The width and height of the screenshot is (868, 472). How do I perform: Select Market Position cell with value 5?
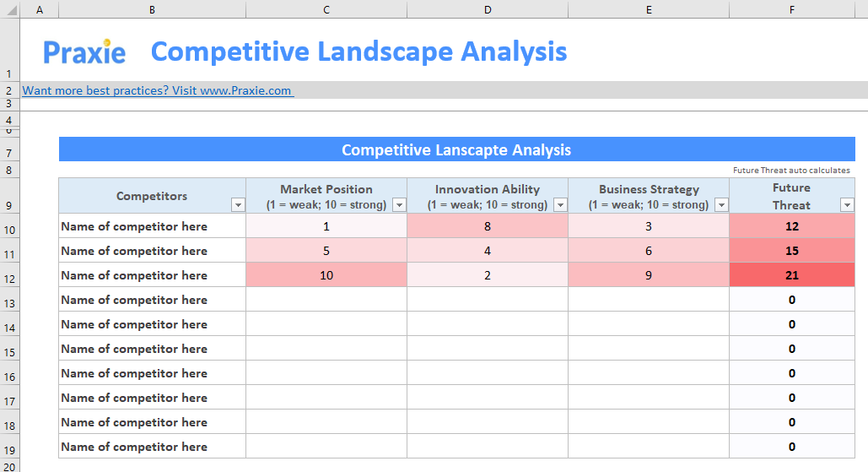click(x=326, y=251)
